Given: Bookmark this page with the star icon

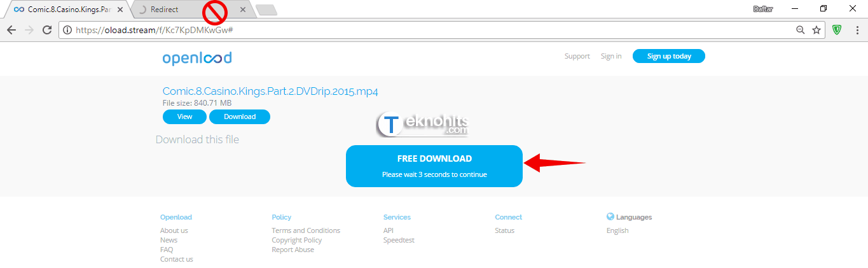Looking at the screenshot, I should pyautogui.click(x=816, y=30).
